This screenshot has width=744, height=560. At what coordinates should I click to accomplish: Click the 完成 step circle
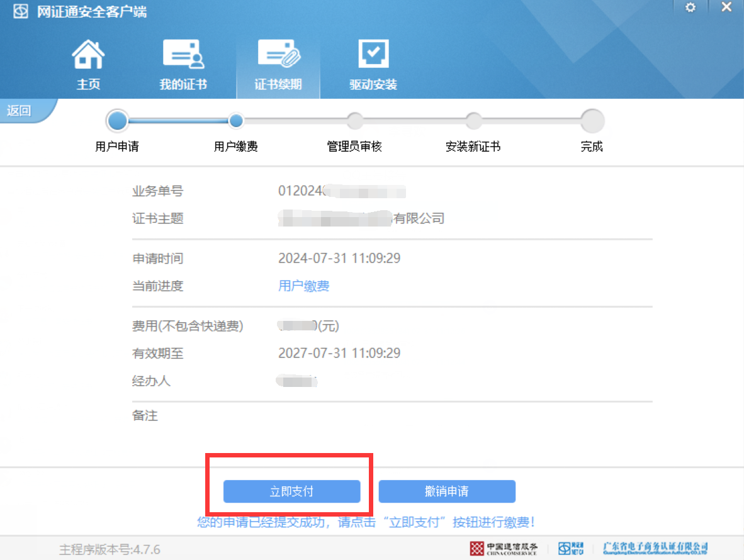click(592, 120)
